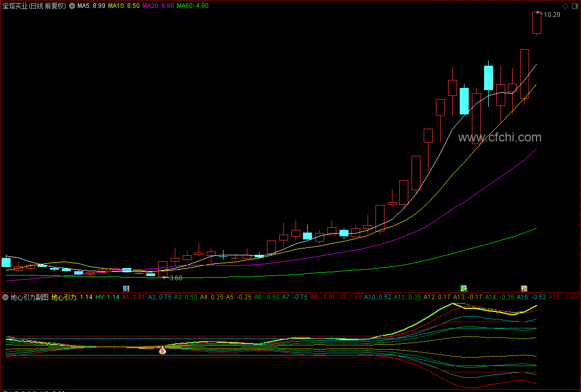Image resolution: width=581 pixels, height=392 pixels.
Task: Select the A12: 0.17 value
Action: click(x=437, y=297)
